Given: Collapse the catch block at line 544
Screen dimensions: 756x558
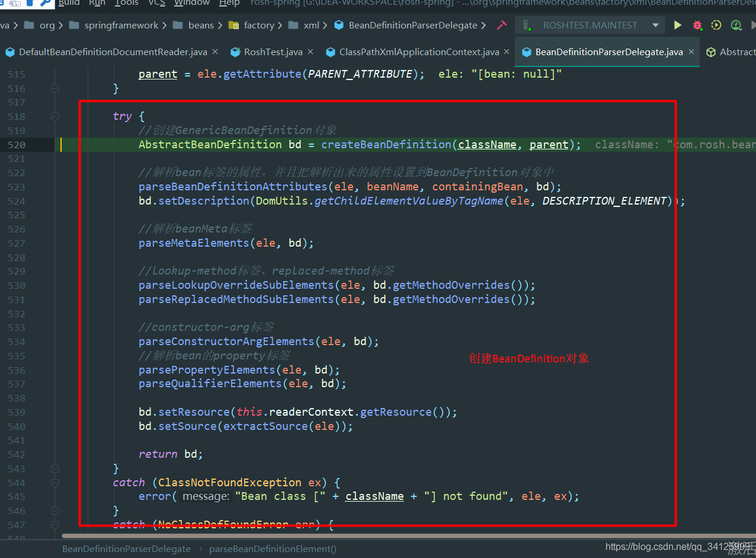Looking at the screenshot, I should point(55,483).
